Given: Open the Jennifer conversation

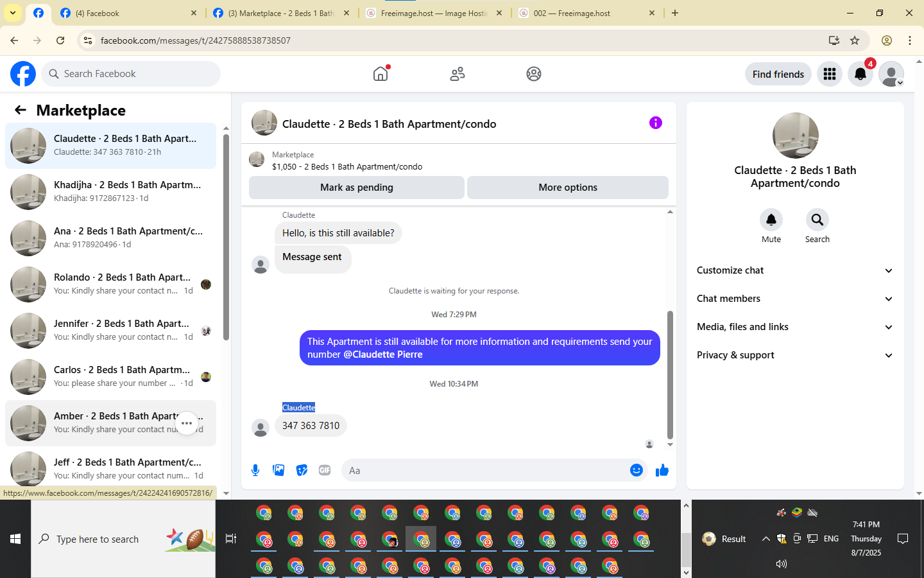Looking at the screenshot, I should tap(110, 330).
